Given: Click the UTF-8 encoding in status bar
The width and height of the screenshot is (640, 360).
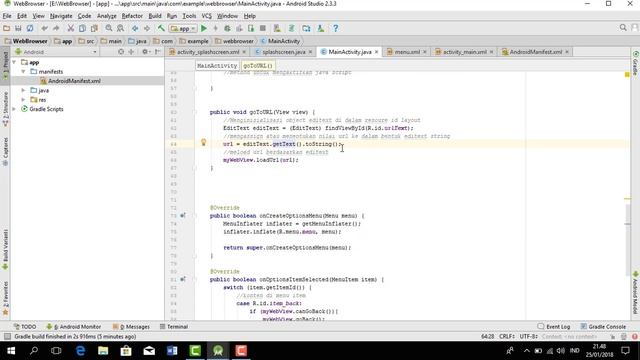Looking at the screenshot, I should coord(528,336).
